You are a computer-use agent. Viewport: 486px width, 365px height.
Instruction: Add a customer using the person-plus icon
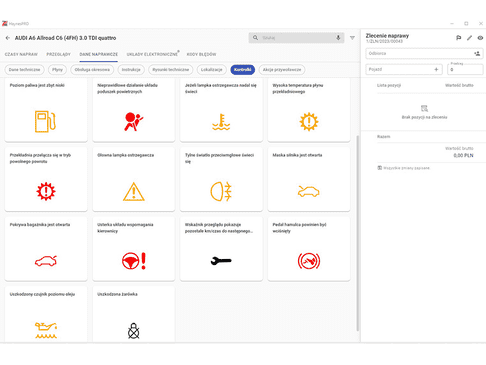pos(477,53)
